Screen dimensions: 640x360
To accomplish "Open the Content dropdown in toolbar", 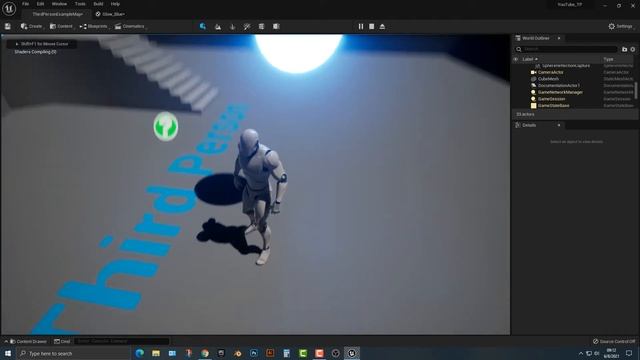I will (x=61, y=26).
